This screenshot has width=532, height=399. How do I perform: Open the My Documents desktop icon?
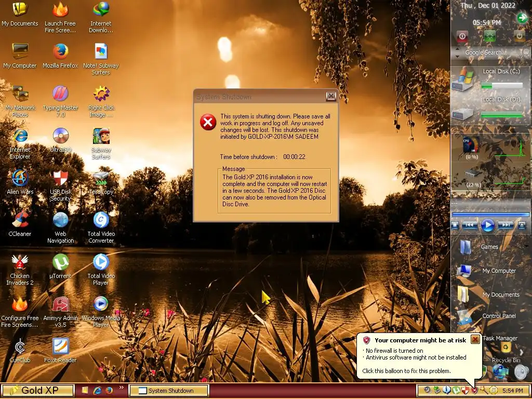click(20, 15)
